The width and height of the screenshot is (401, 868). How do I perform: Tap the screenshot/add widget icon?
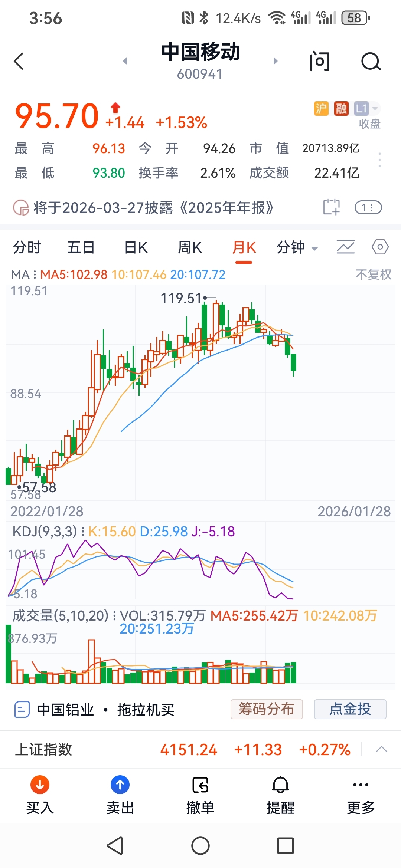coord(331,207)
